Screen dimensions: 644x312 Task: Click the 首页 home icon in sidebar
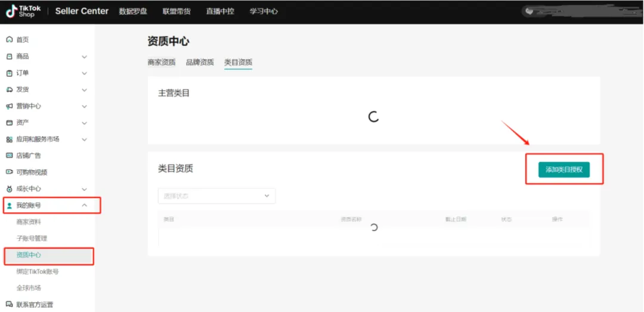(9, 40)
